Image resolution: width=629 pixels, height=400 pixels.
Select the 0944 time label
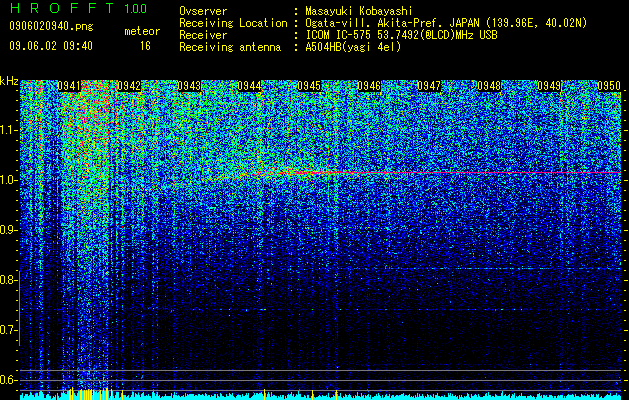[249, 86]
